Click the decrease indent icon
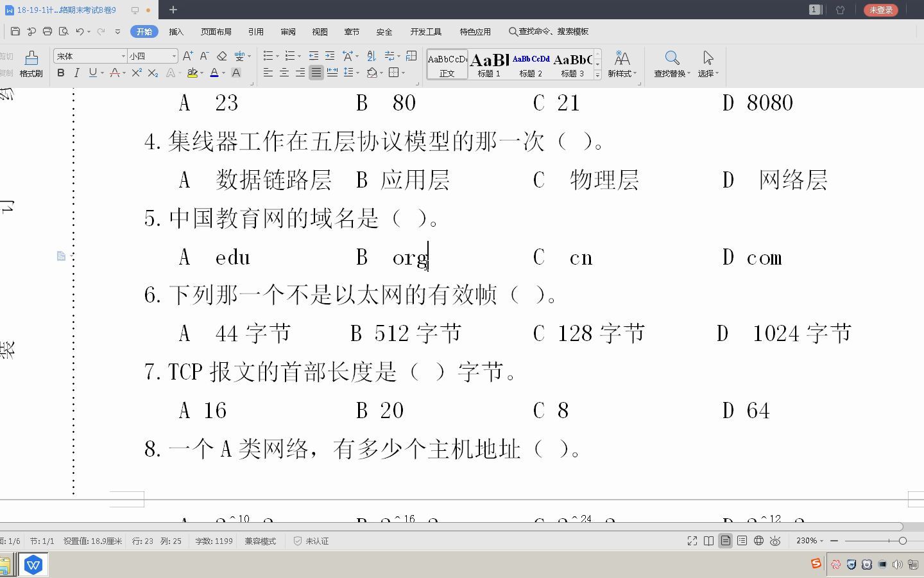924x578 pixels. [314, 57]
